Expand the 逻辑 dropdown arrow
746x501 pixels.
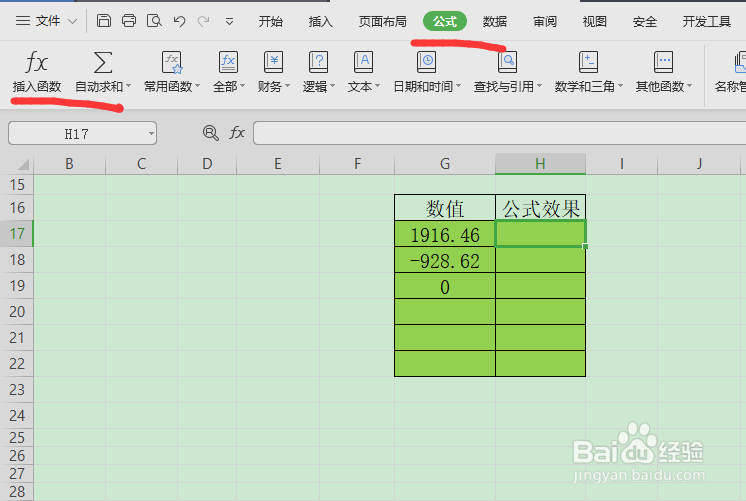coord(333,87)
